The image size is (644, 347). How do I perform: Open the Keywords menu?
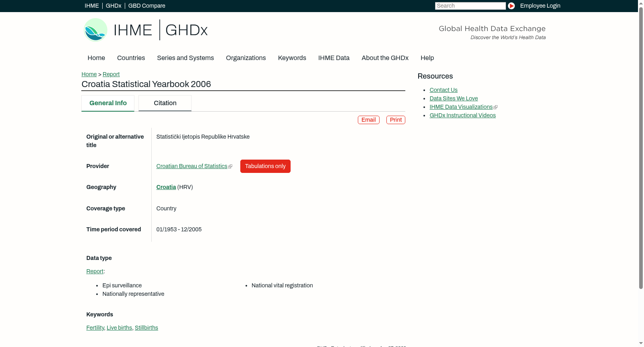tap(292, 58)
